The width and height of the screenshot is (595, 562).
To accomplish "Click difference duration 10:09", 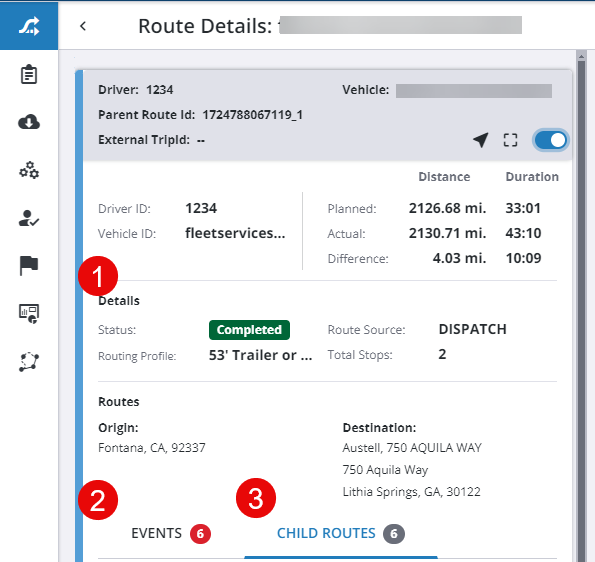I will pos(524,258).
